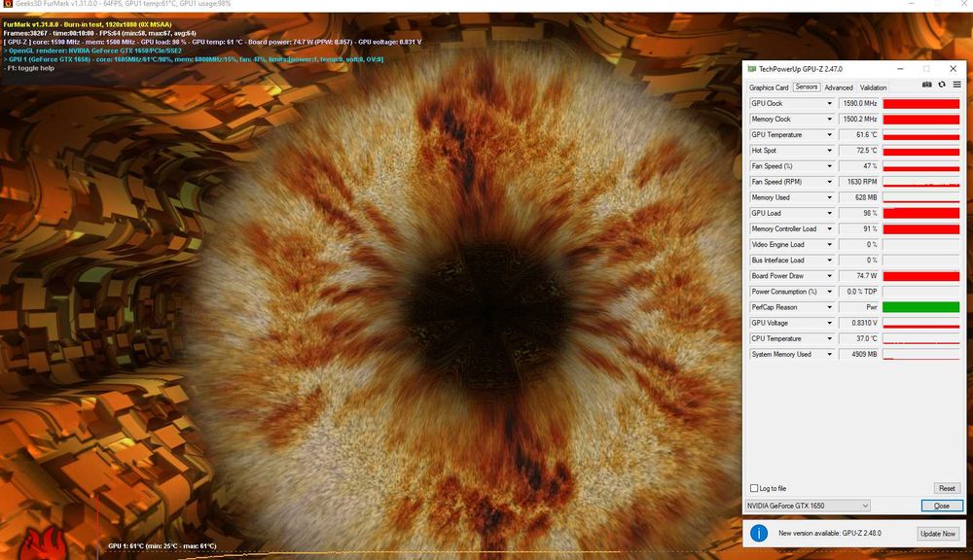Click the 1590.0 MHz GPU Clock value
Viewport: 973px width, 560px height.
pos(859,104)
